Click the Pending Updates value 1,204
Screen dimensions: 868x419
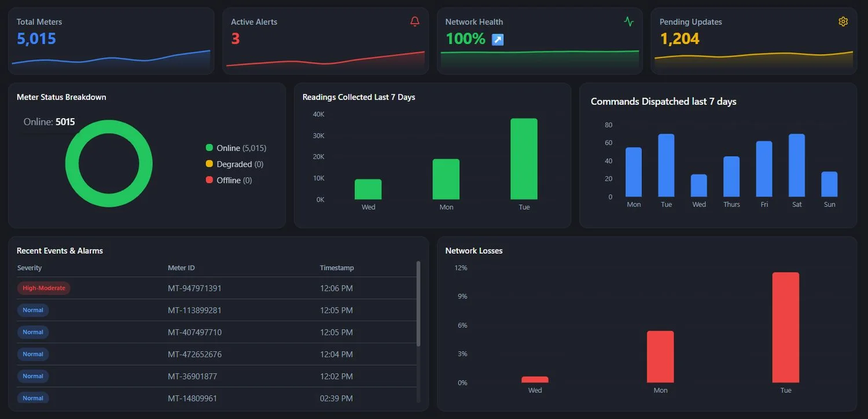point(680,39)
